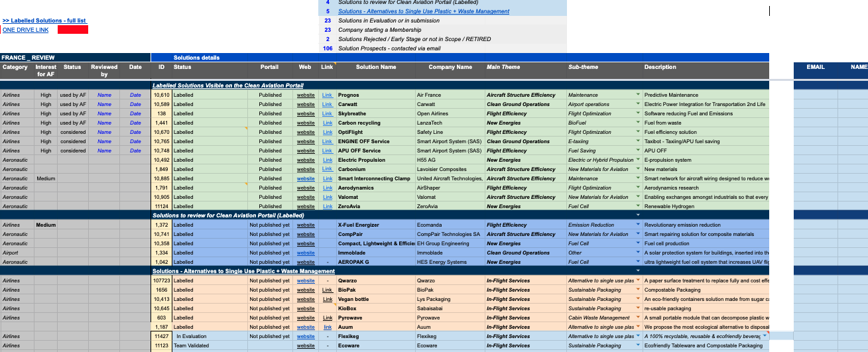This screenshot has width=868, height=352.
Task: Open the website link for Skybreathe
Action: 306,113
